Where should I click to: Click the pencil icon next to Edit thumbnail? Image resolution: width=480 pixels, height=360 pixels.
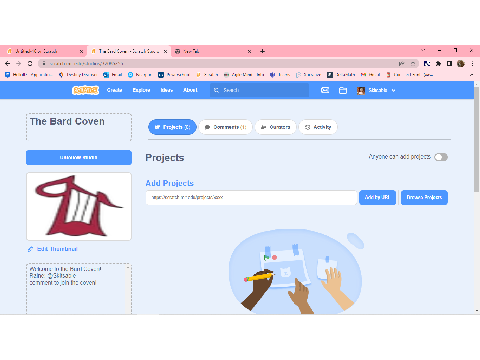coord(30,249)
